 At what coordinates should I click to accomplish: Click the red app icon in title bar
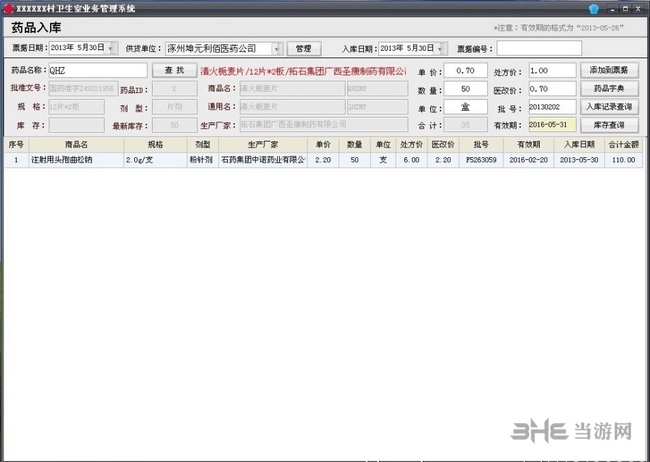[9, 8]
